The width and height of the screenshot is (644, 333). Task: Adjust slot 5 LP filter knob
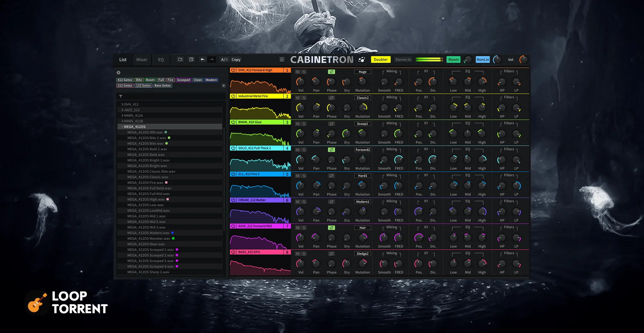516,186
